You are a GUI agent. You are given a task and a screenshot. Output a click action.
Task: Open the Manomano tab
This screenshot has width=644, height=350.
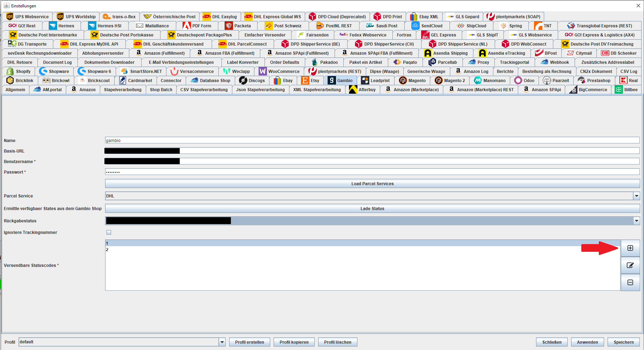pyautogui.click(x=490, y=80)
